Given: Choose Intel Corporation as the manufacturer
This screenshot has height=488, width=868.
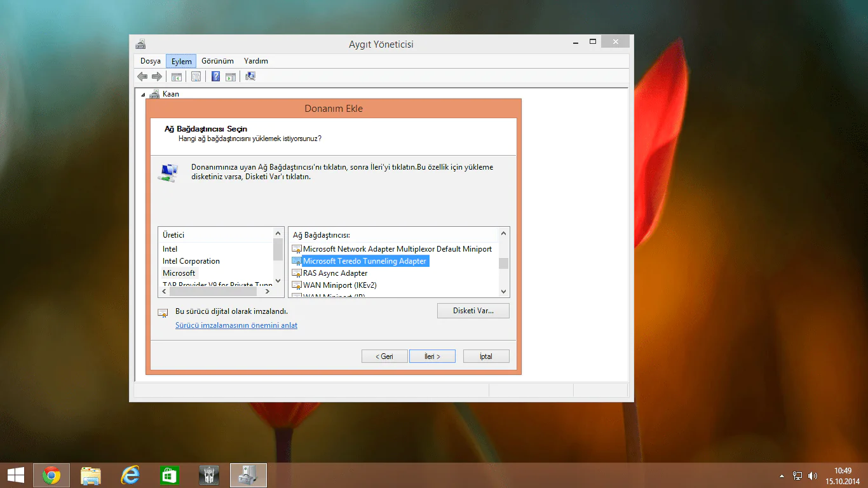Looking at the screenshot, I should coord(191,261).
